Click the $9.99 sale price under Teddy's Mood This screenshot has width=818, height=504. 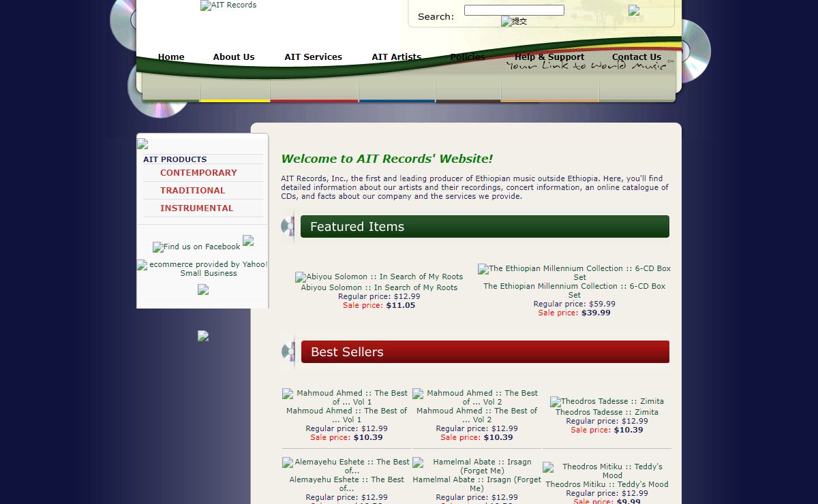tap(627, 501)
